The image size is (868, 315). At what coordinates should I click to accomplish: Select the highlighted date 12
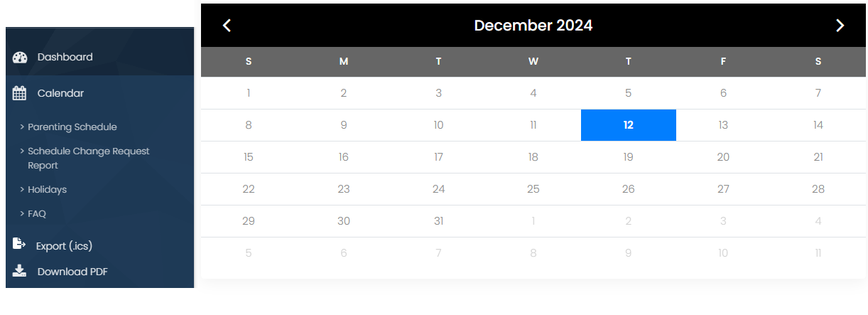[628, 125]
